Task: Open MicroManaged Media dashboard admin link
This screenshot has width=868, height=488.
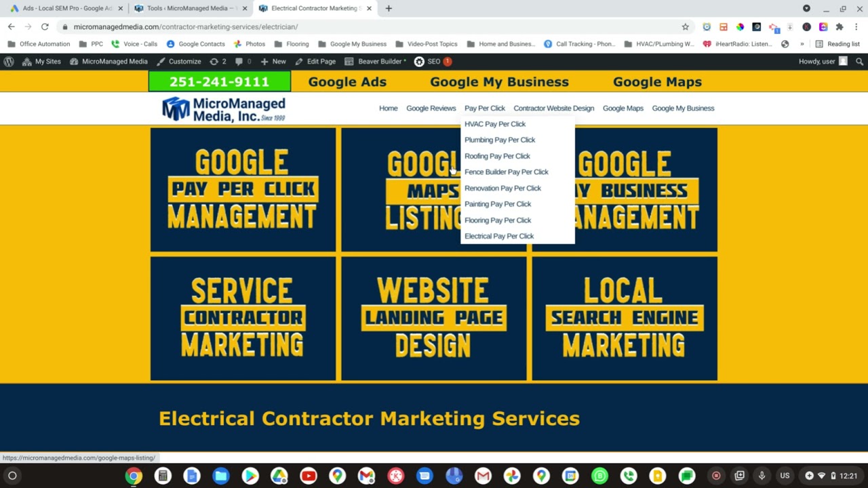Action: [108, 61]
